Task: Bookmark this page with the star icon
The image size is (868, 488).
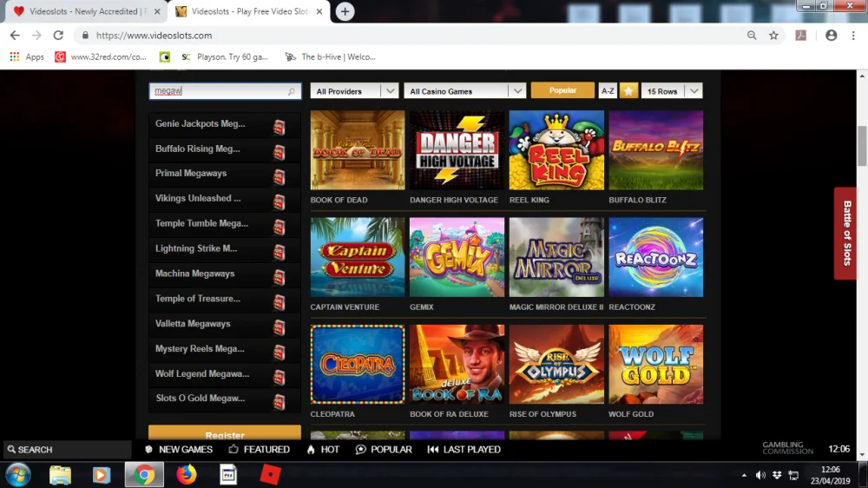Action: click(773, 36)
